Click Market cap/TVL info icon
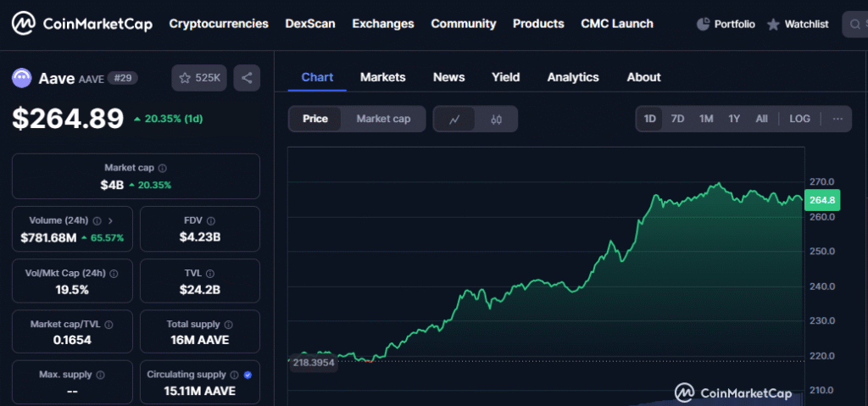 click(108, 325)
